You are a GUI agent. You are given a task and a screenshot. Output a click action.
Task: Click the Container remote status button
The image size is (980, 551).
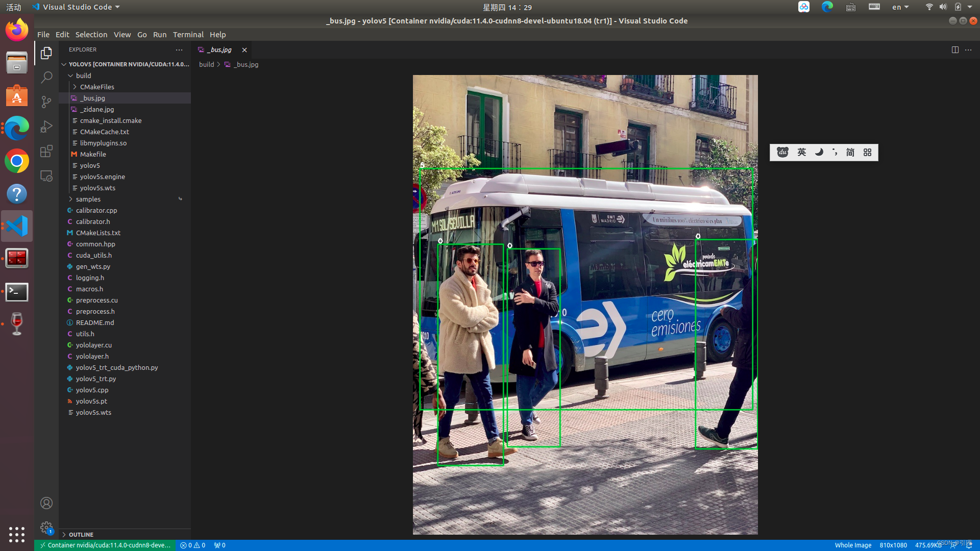click(x=105, y=545)
